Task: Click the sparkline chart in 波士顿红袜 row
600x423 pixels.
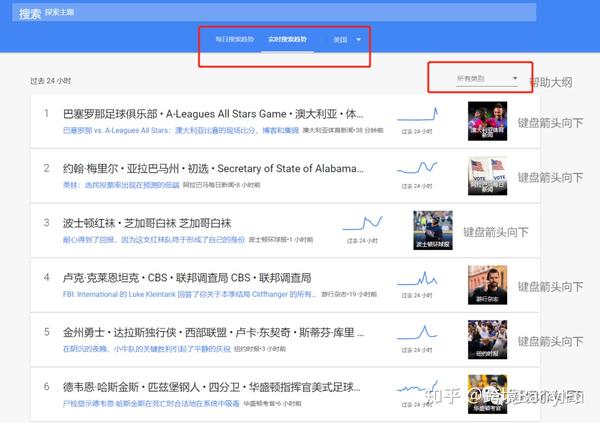Action: point(362,223)
